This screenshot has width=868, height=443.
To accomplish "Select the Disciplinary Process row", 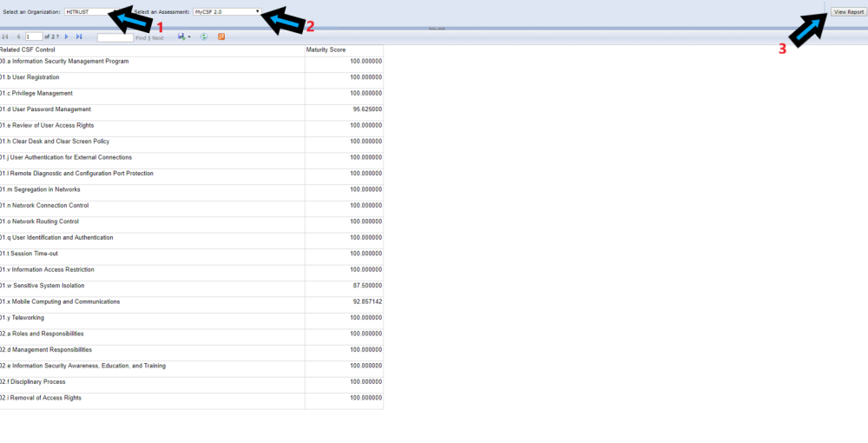I will pos(191,386).
